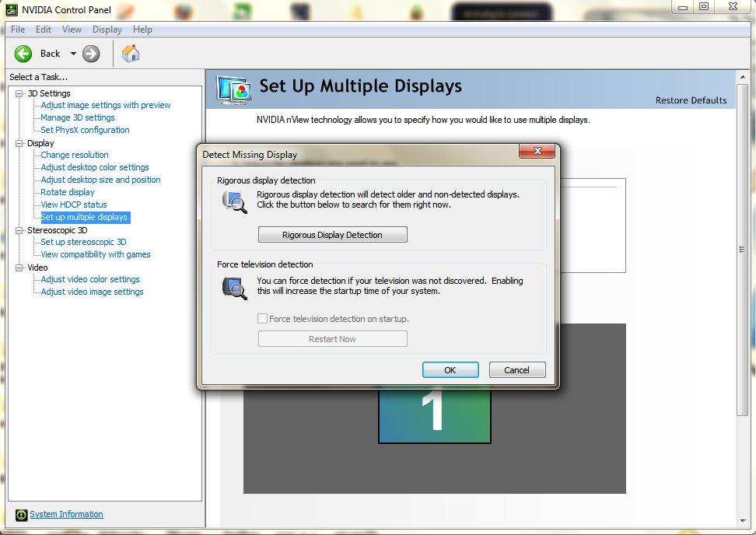Click the display 1 thumbnail

(x=435, y=415)
